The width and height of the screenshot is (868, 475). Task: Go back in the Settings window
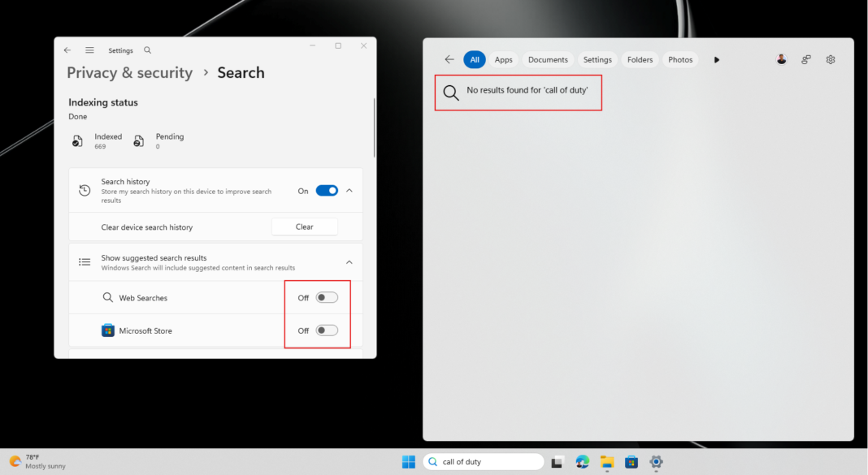click(67, 50)
